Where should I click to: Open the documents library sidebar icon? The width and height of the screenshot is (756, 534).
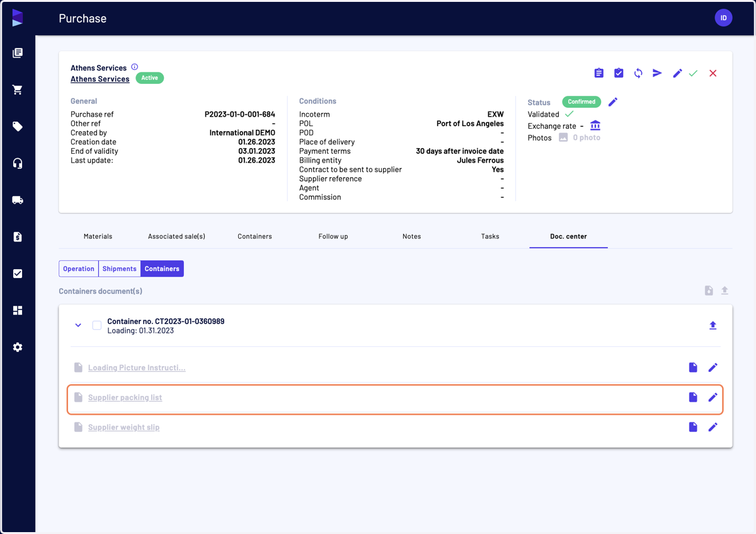click(18, 53)
